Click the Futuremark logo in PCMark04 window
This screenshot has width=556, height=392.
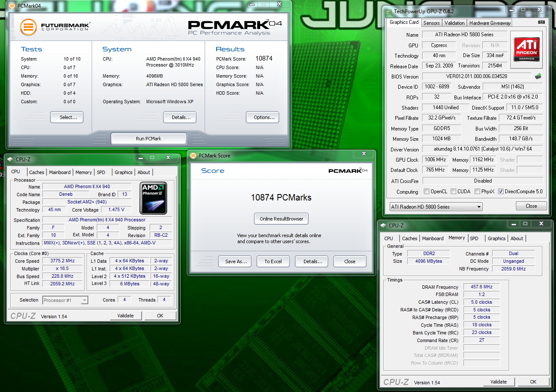pos(56,26)
